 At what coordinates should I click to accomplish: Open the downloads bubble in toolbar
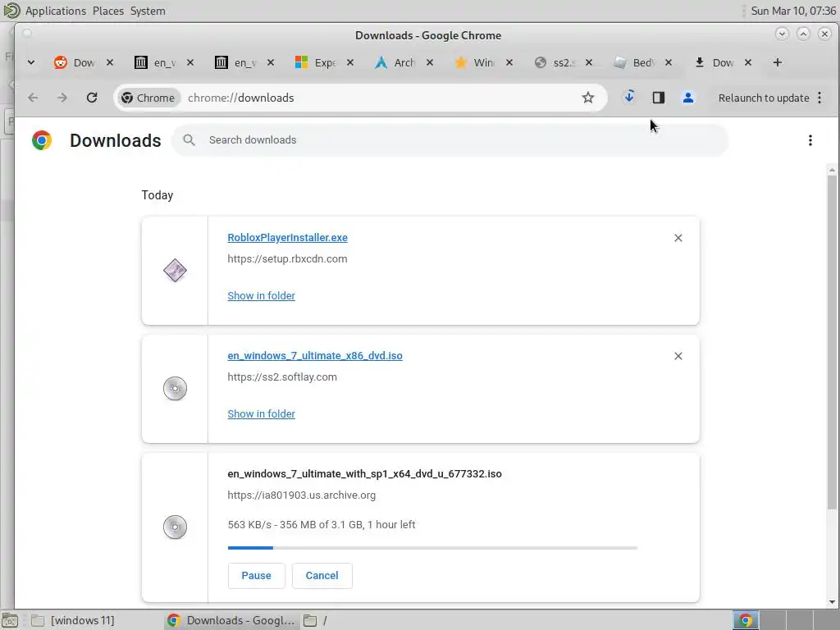point(629,97)
